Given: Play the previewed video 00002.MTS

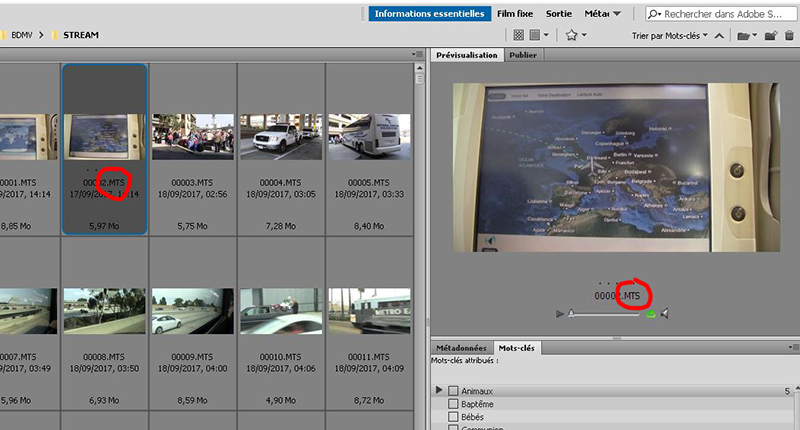Looking at the screenshot, I should click(560, 314).
